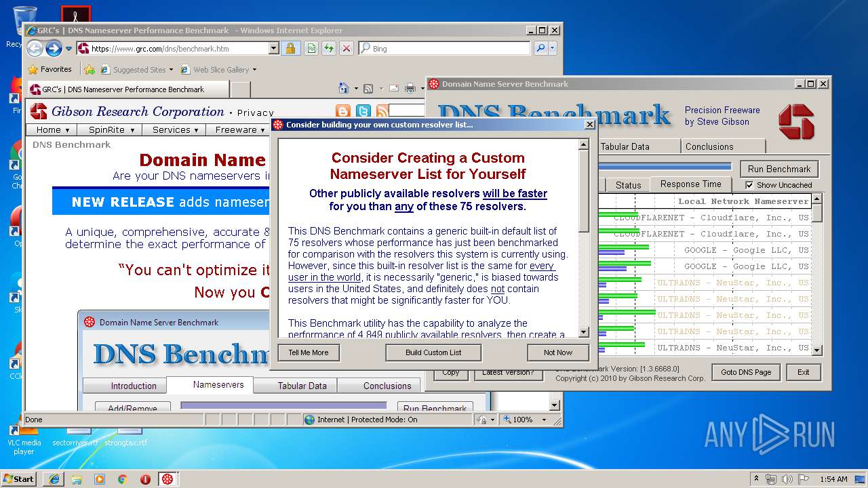Image resolution: width=868 pixels, height=488 pixels.
Task: Click the Print icon in IE command bar
Action: pyautogui.click(x=410, y=88)
